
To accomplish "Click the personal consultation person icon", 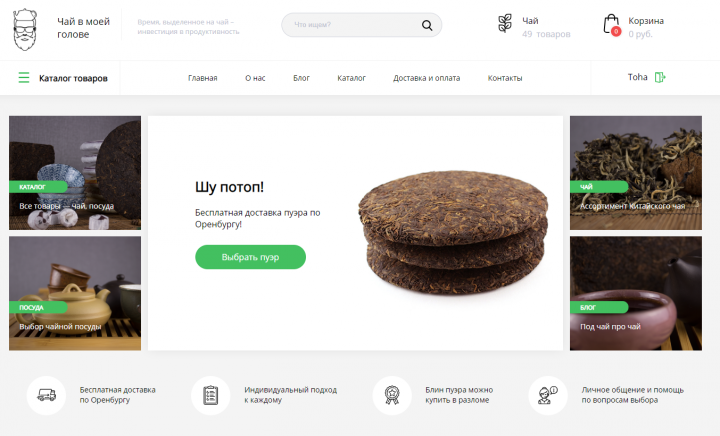I will click(x=547, y=395).
